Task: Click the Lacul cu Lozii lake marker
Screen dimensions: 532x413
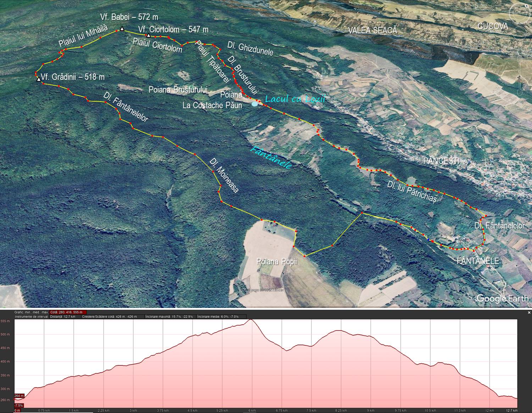Action: coord(255,104)
